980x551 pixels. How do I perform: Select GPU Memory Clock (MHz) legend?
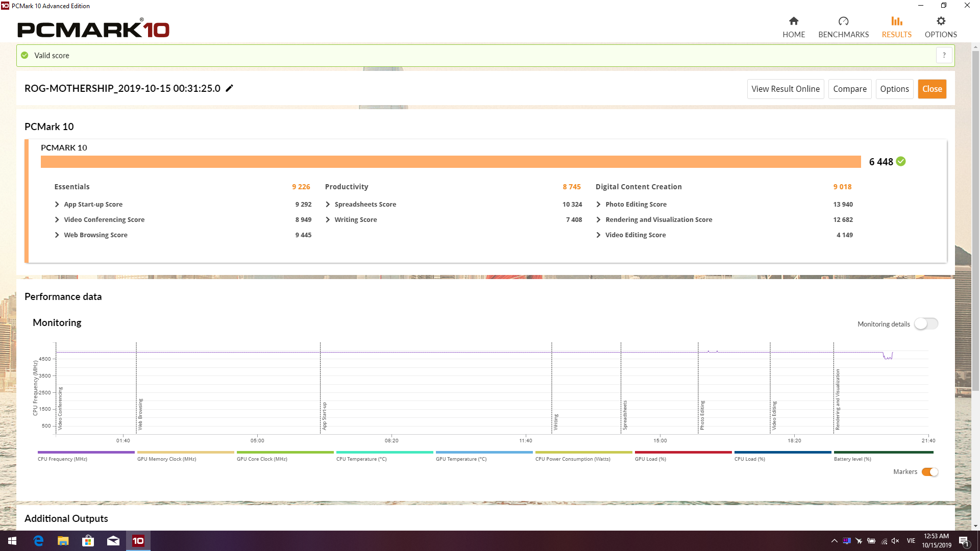coord(185,456)
